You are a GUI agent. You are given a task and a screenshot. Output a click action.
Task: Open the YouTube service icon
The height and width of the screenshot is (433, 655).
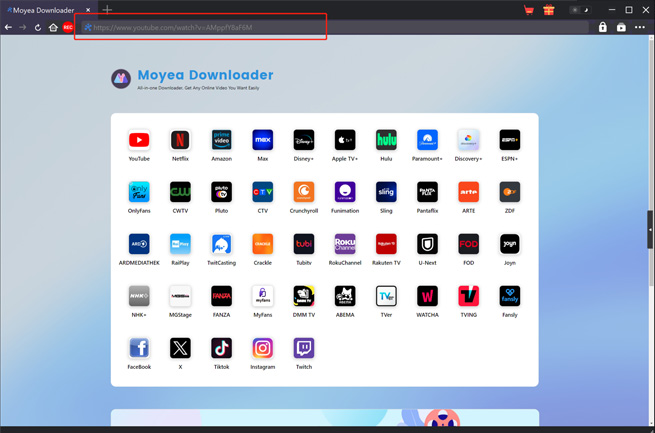coord(139,140)
